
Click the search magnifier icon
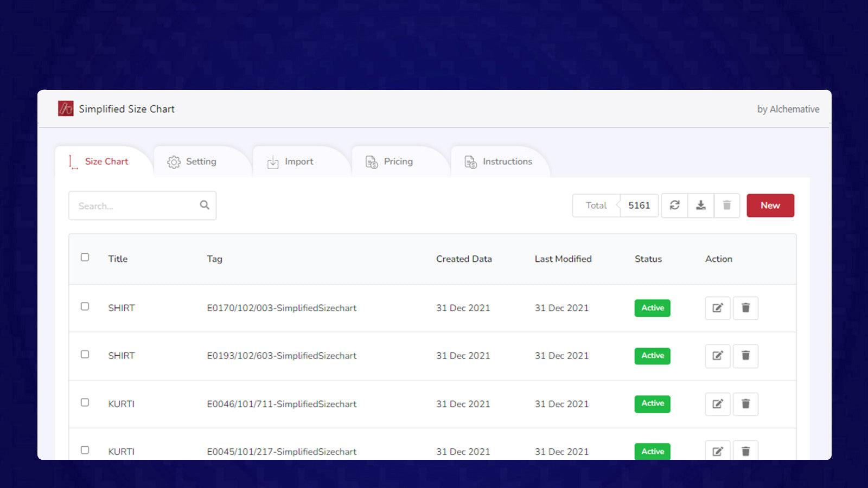(x=205, y=205)
